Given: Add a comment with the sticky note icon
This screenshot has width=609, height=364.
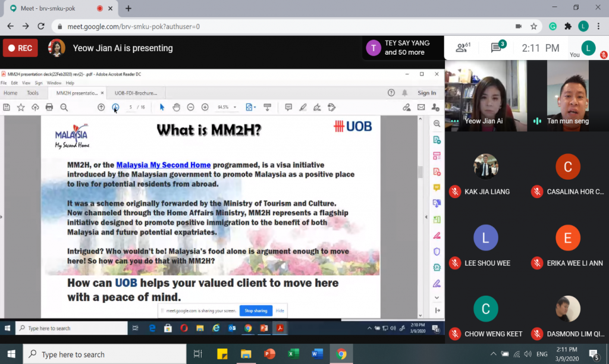Looking at the screenshot, I should coord(288,107).
